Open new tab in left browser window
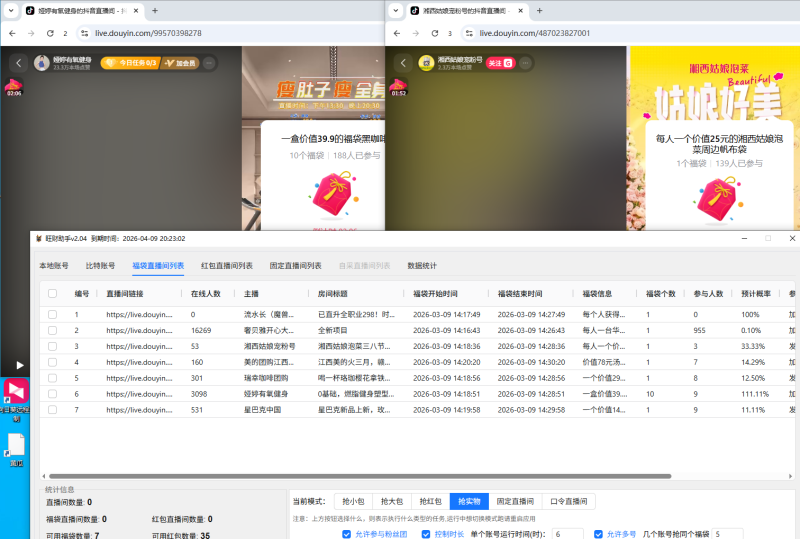800x539 pixels. pyautogui.click(x=155, y=10)
